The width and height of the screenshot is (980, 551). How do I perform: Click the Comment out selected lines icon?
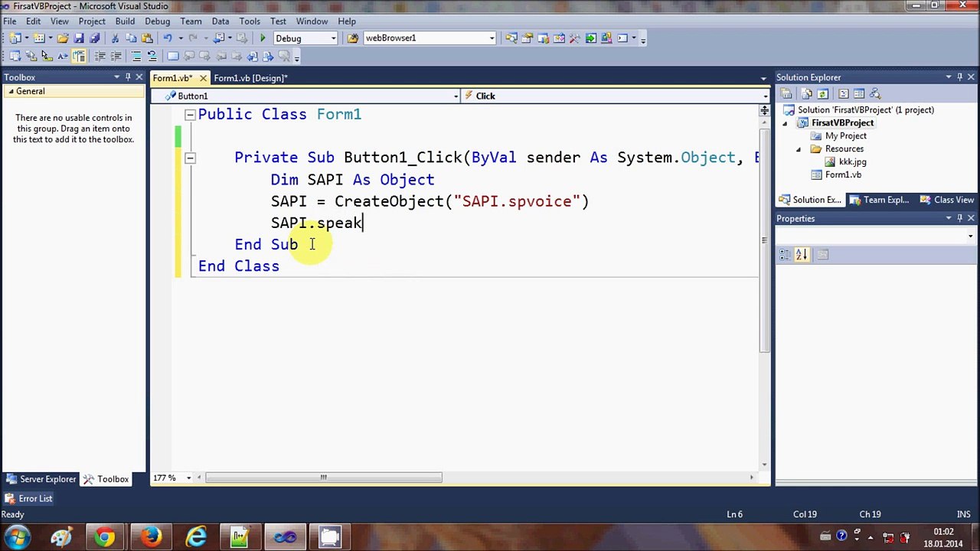click(136, 56)
